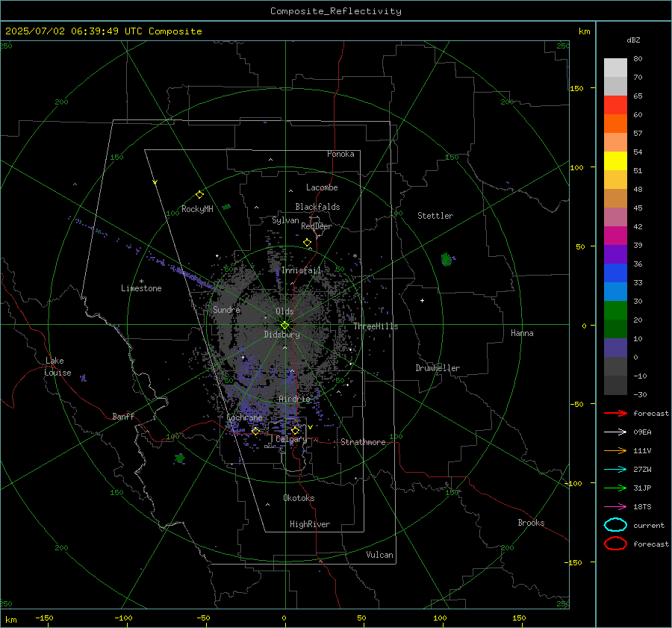Click the dBZ legend heading

point(633,40)
